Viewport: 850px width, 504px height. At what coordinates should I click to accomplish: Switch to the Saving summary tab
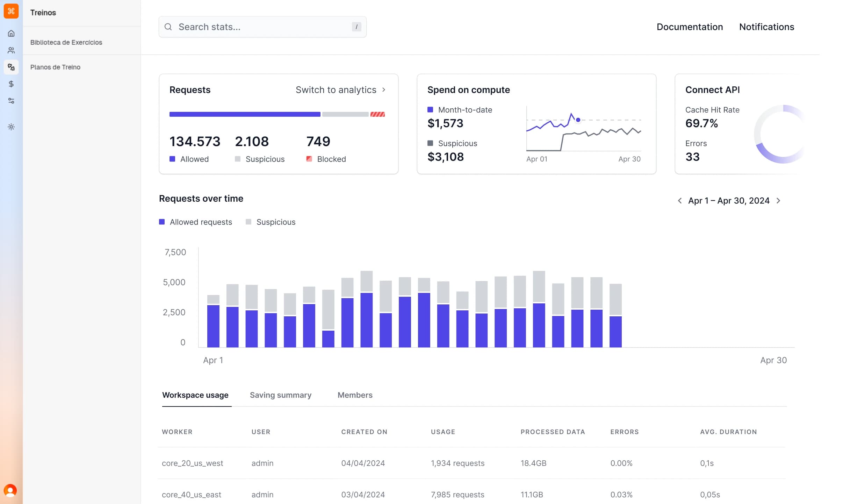(x=280, y=395)
